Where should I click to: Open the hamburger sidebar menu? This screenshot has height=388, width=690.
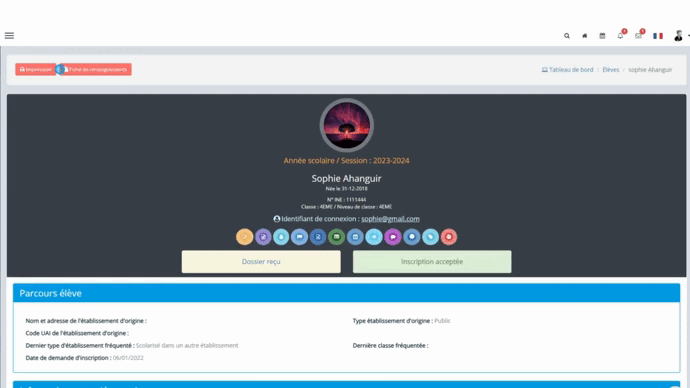pos(9,36)
